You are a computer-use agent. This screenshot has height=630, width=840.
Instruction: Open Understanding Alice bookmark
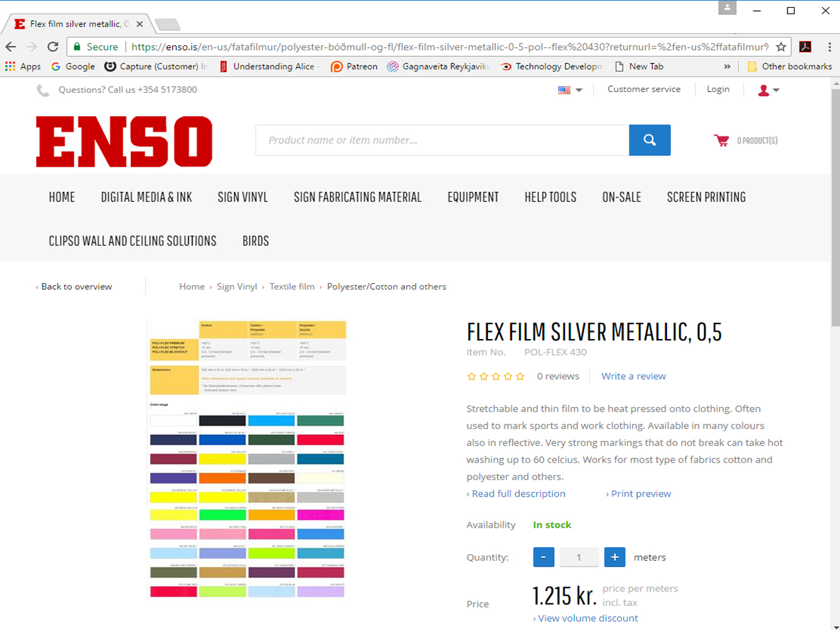point(269,66)
